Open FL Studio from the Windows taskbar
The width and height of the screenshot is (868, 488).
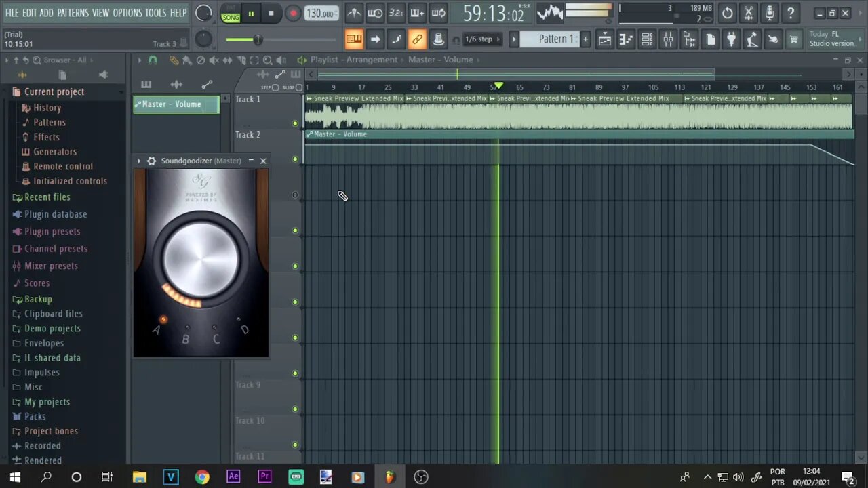pos(389,477)
